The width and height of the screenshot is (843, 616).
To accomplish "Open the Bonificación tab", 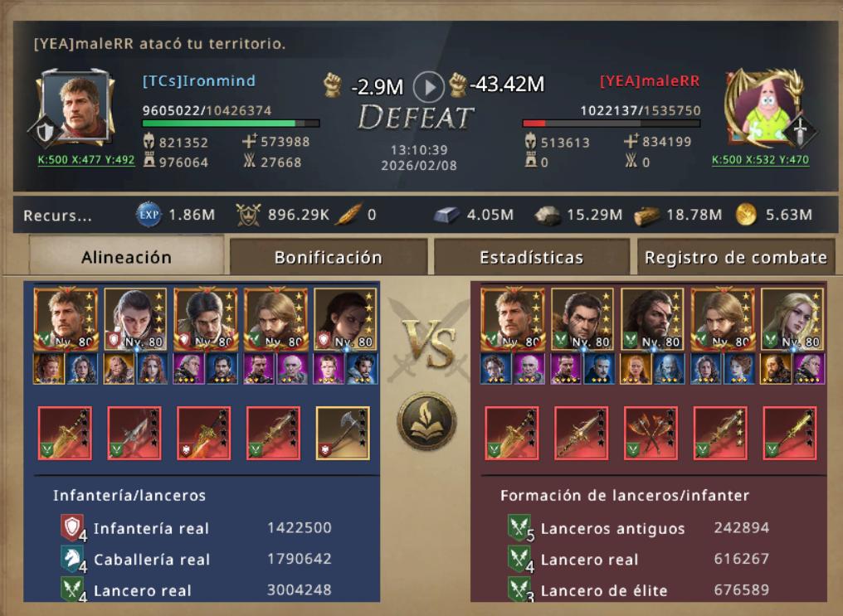I will click(x=329, y=257).
